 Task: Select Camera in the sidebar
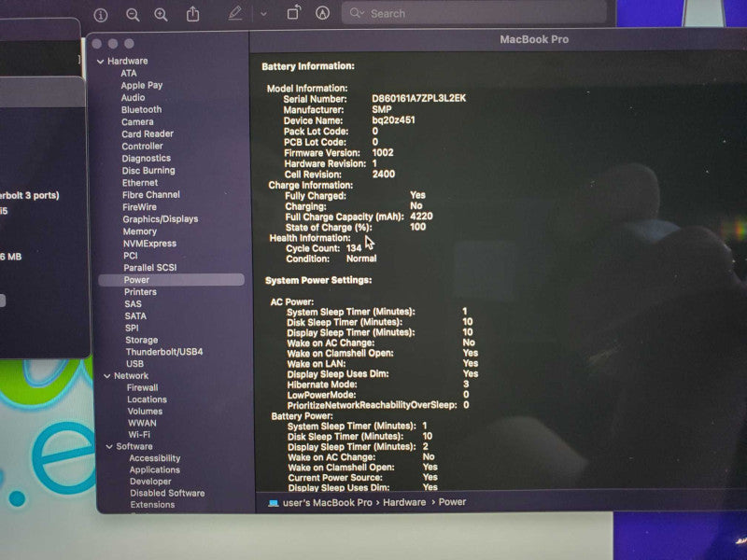(137, 122)
